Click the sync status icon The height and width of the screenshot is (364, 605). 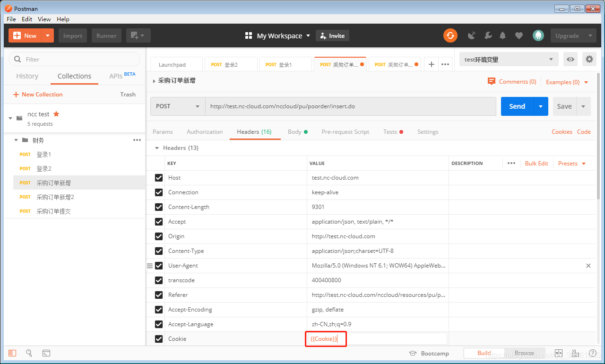[x=450, y=35]
